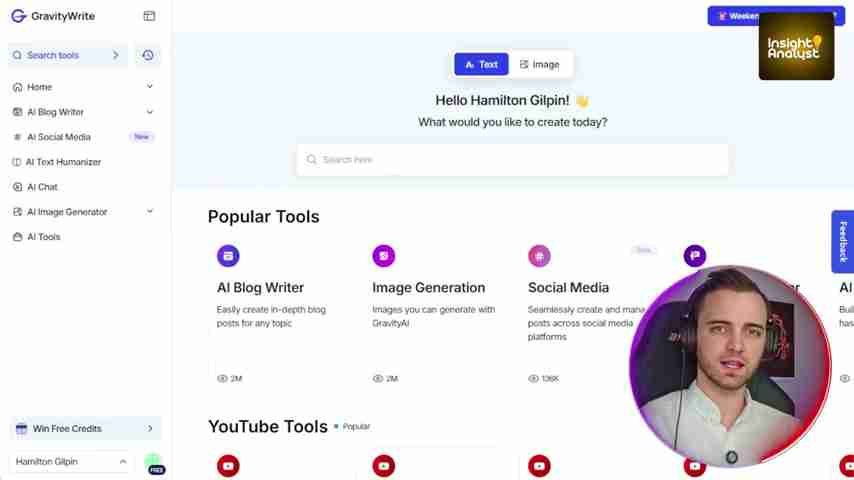
Task: Click Win Free Credits button
Action: point(85,429)
